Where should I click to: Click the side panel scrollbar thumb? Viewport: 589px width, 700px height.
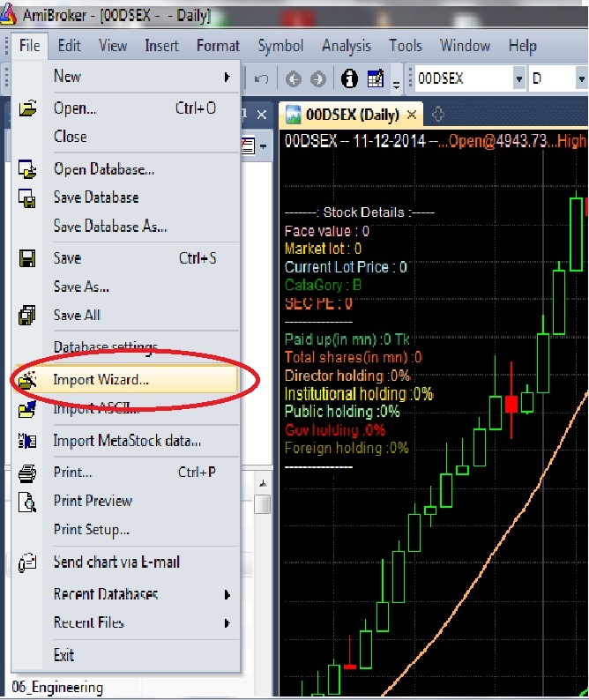click(263, 504)
